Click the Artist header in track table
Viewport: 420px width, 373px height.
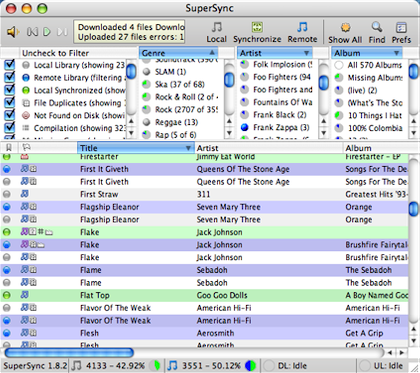(269, 148)
